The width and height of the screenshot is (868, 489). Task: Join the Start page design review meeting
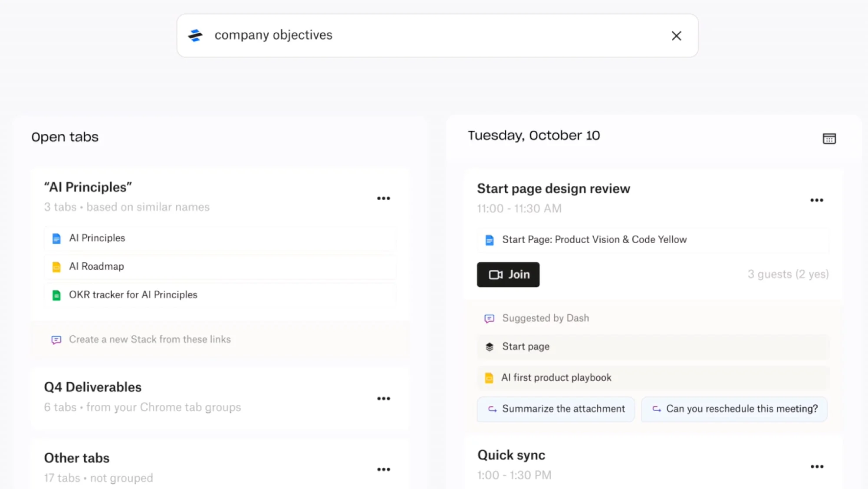508,274
